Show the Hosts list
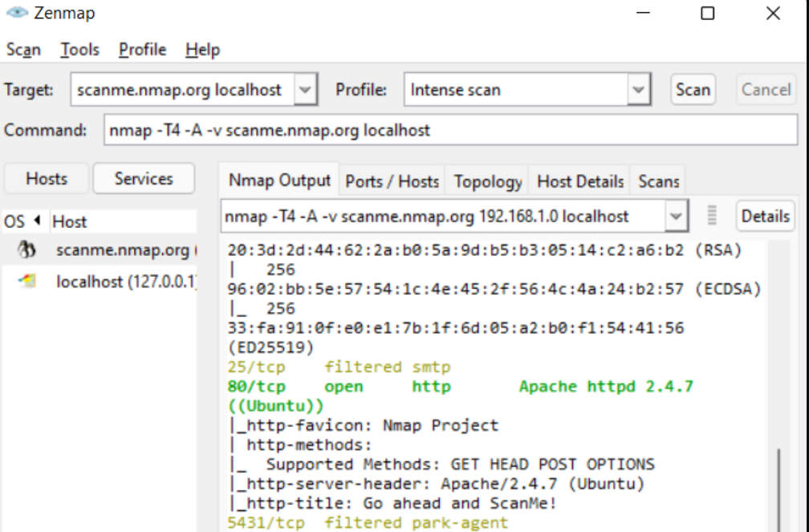809x532 pixels. pyautogui.click(x=47, y=179)
